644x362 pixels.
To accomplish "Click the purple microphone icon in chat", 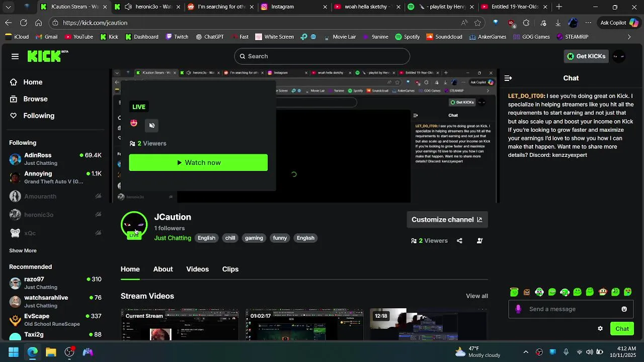I will [518, 309].
